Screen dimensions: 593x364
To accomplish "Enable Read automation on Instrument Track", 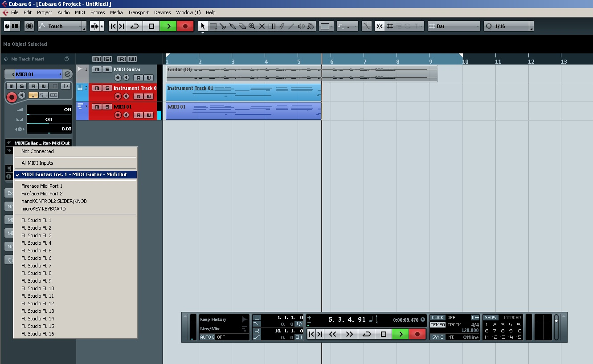I will tap(139, 97).
